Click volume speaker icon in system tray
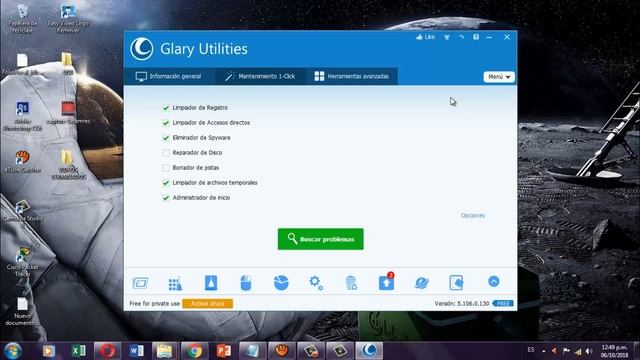Viewport: 640px width, 360px height. pos(589,351)
